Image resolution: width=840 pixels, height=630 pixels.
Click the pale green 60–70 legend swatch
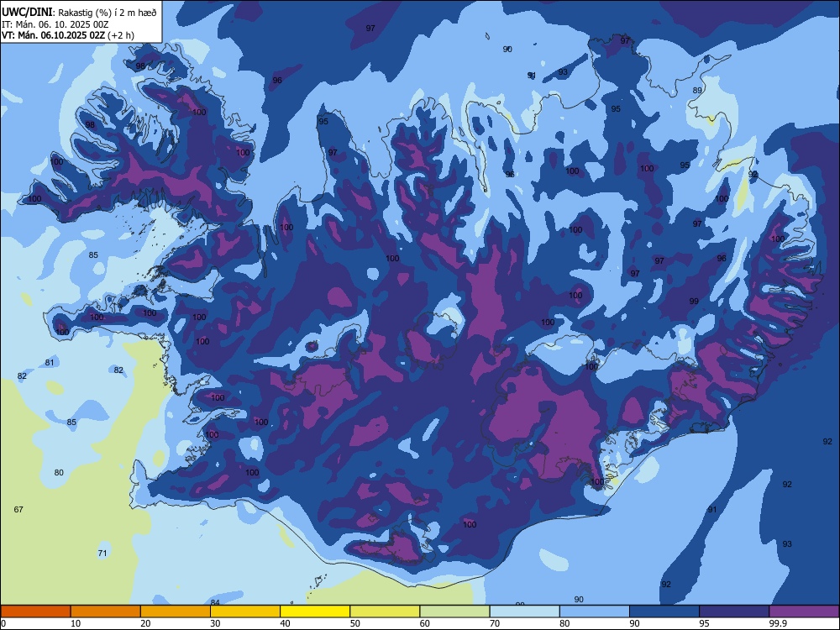pyautogui.click(x=454, y=612)
